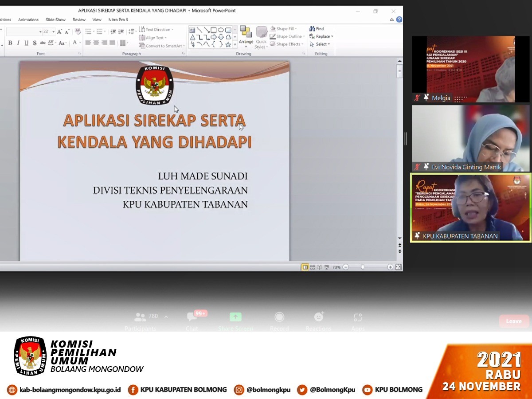
Task: Open Zoom Reactions emoji icon
Action: coord(318,317)
